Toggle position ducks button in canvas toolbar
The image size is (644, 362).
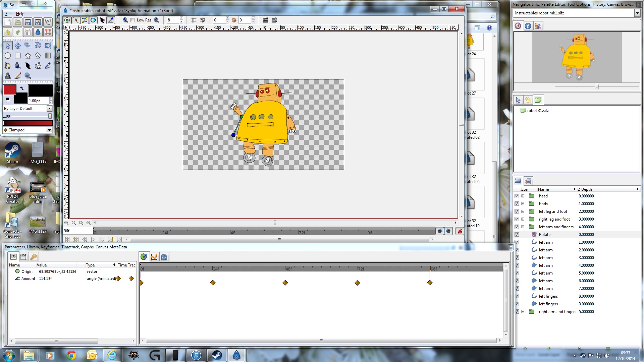coord(67,20)
